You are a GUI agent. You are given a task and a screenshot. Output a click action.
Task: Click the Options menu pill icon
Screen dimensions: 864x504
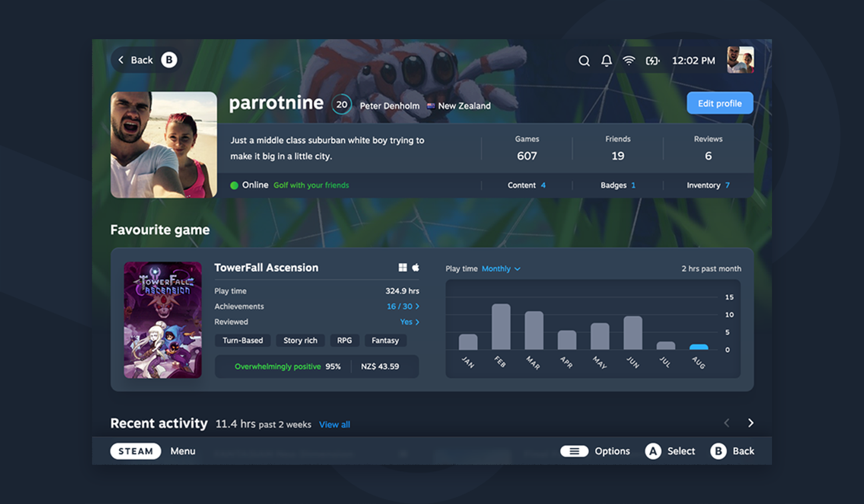point(574,451)
